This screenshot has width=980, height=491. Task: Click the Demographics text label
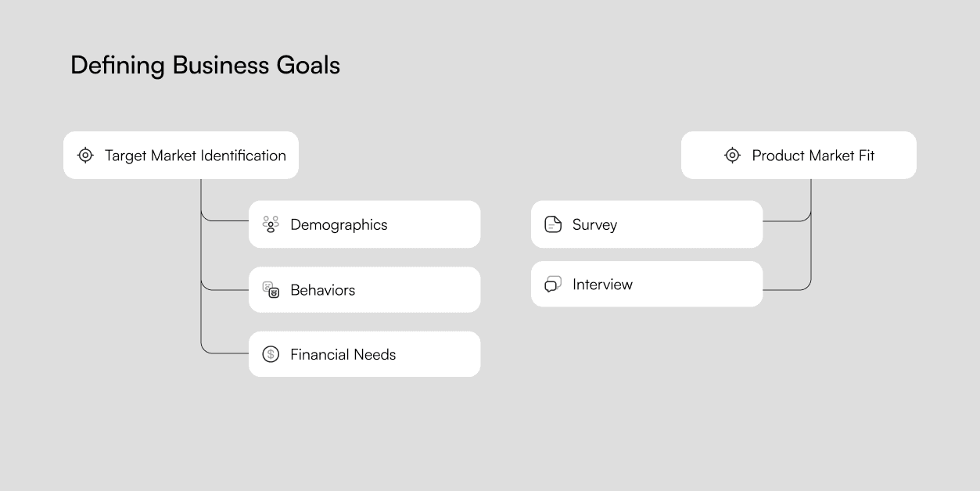click(339, 224)
